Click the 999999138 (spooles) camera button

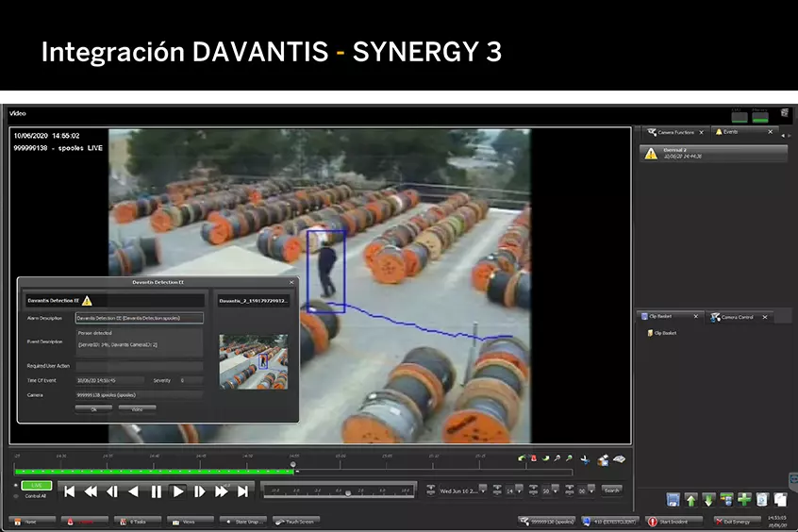point(546,522)
